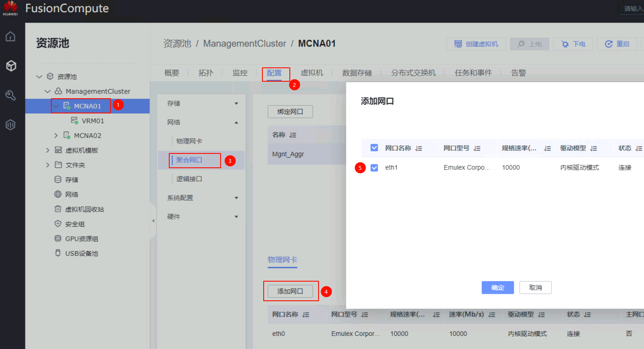Cancel the add port dialog
644x349 pixels.
535,288
